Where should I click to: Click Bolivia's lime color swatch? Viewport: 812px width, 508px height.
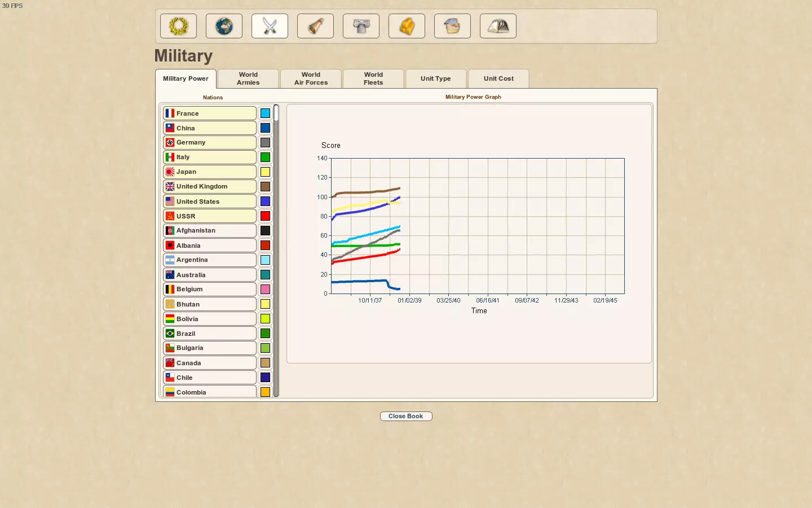(x=265, y=319)
